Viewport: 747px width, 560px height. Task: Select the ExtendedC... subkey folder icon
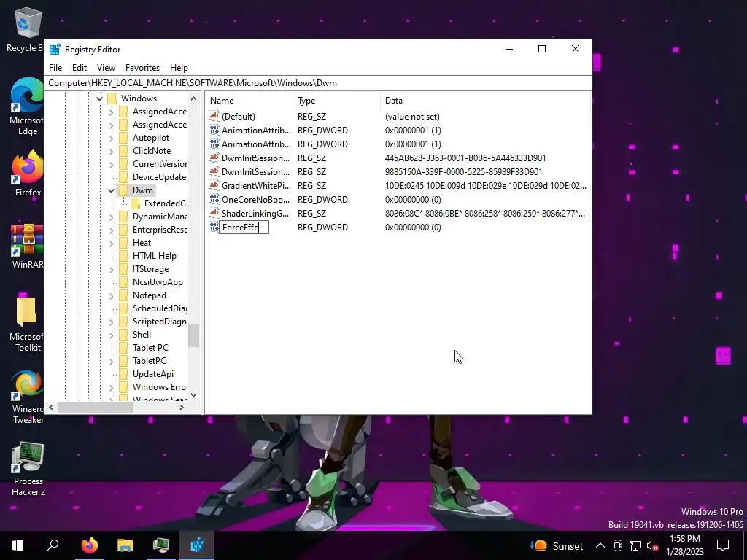coord(135,203)
